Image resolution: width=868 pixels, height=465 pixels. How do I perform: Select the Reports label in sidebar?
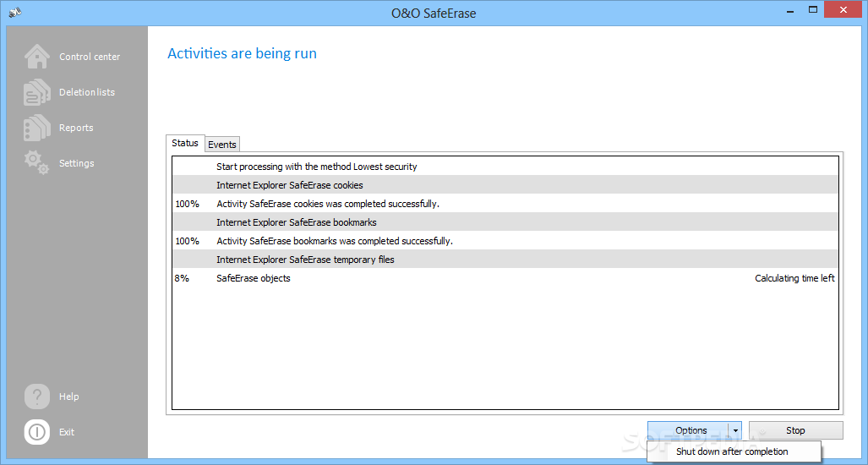76,128
